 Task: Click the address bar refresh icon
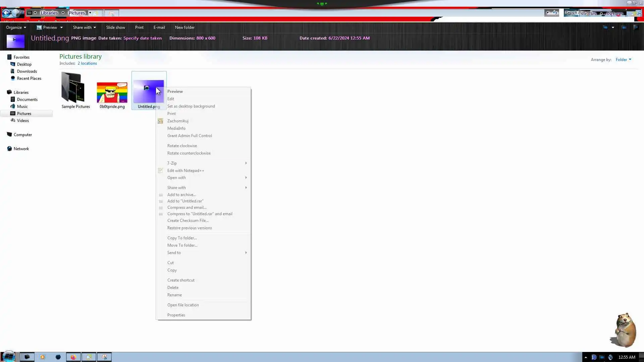pos(555,13)
